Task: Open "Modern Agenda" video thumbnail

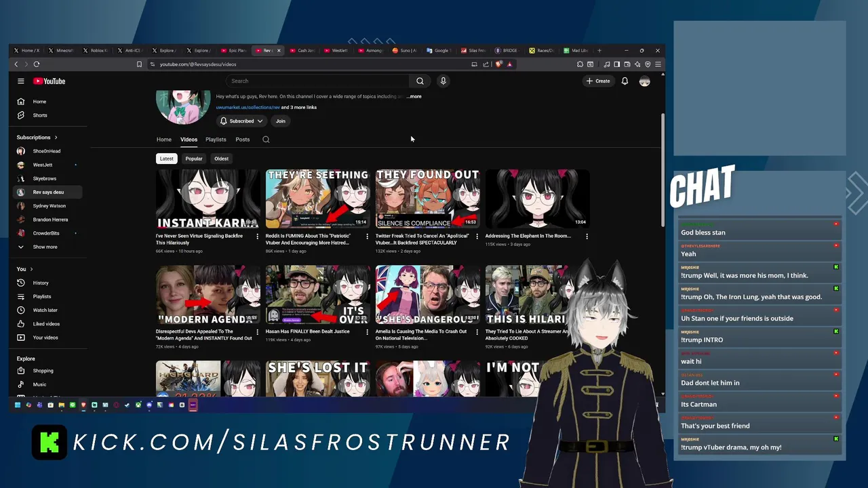Action: [208, 295]
